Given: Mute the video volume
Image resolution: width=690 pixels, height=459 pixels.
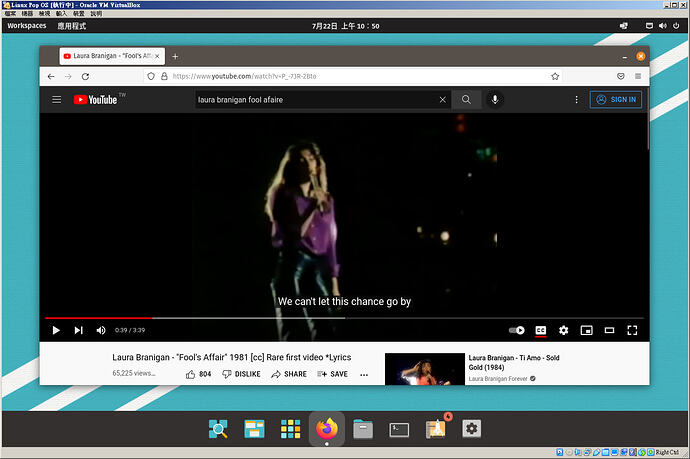Looking at the screenshot, I should coord(101,330).
